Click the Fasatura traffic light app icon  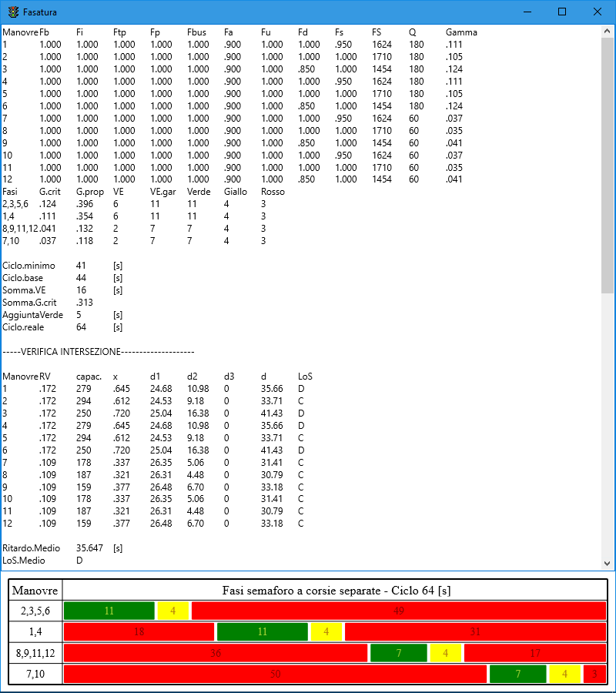coord(14,12)
